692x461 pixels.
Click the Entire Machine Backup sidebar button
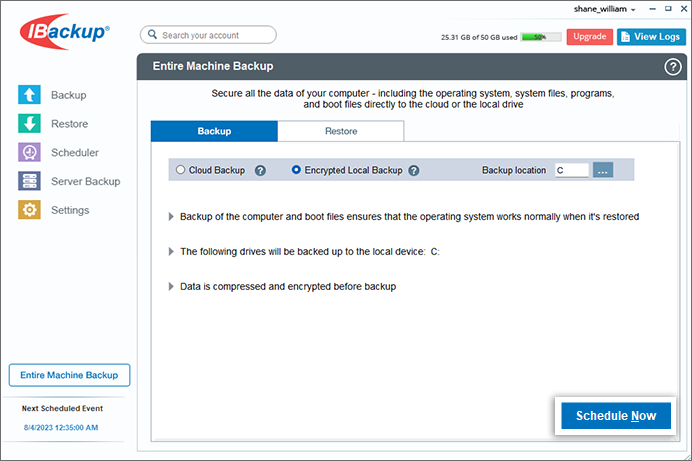tap(69, 375)
